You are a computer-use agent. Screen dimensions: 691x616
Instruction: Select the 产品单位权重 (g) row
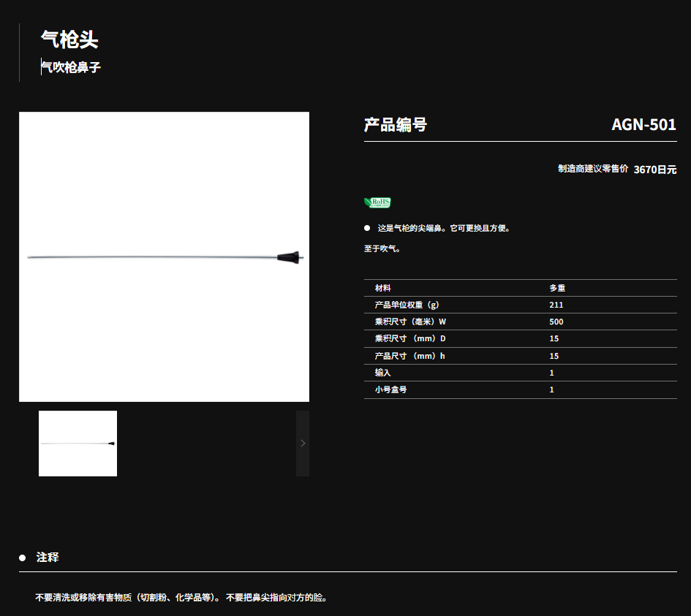point(406,305)
